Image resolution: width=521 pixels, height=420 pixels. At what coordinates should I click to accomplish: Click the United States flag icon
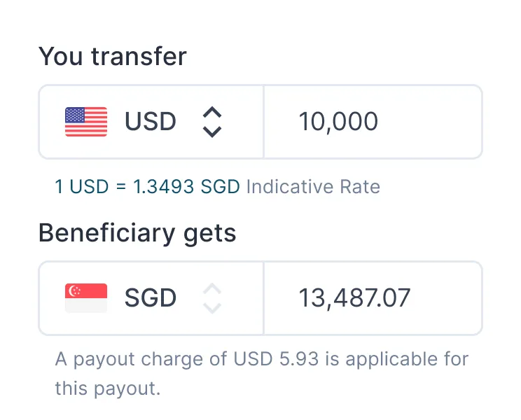click(86, 122)
